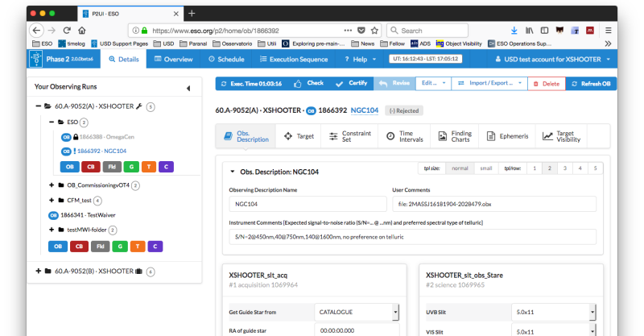Click the orange T button under NGC104
The image size is (644, 336).
point(148,167)
